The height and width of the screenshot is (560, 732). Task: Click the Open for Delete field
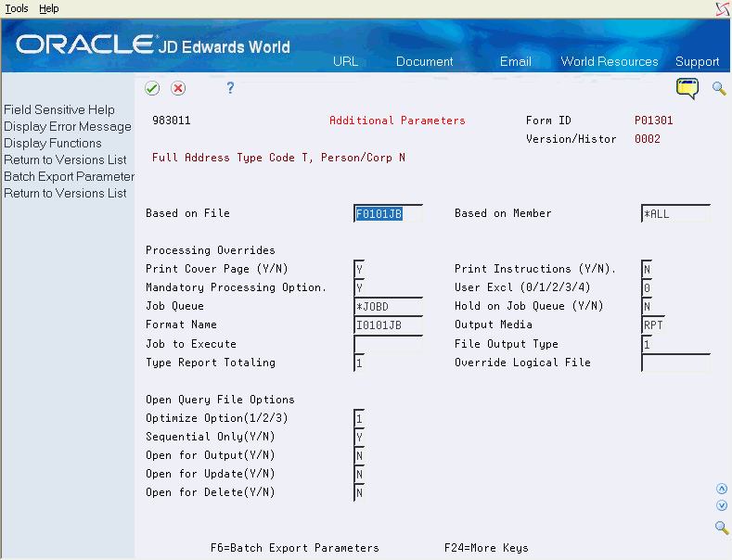(359, 493)
